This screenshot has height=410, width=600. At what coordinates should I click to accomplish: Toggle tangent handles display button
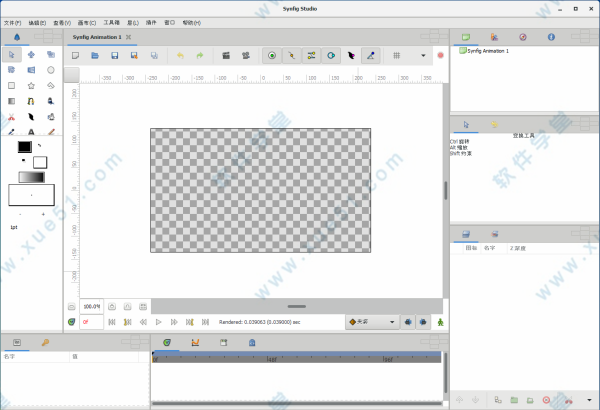[x=311, y=56]
